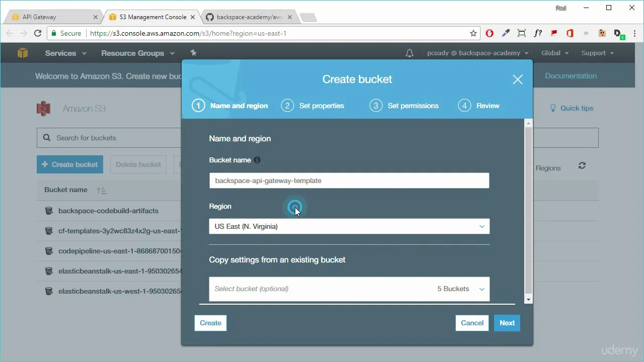
Task: Click the Quick tips lightbulb icon
Action: click(x=553, y=108)
